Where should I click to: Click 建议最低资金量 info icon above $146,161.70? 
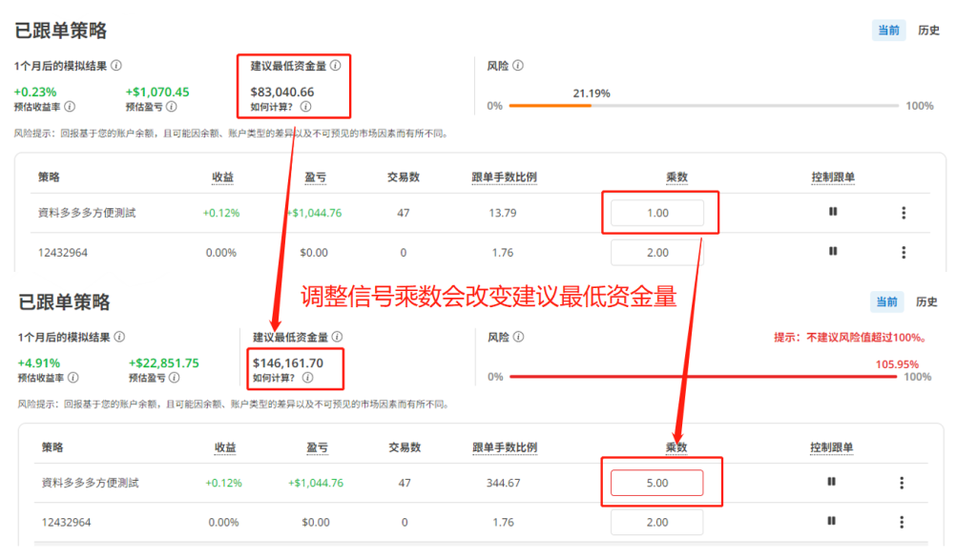click(338, 337)
